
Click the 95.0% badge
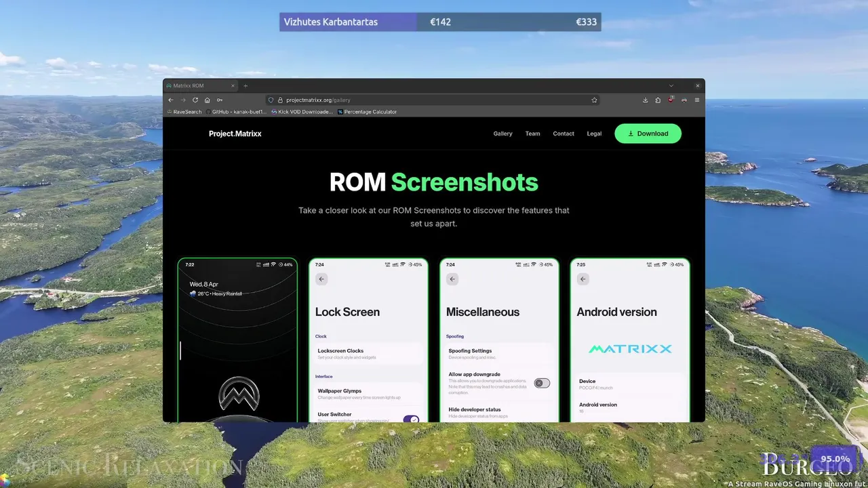(835, 459)
